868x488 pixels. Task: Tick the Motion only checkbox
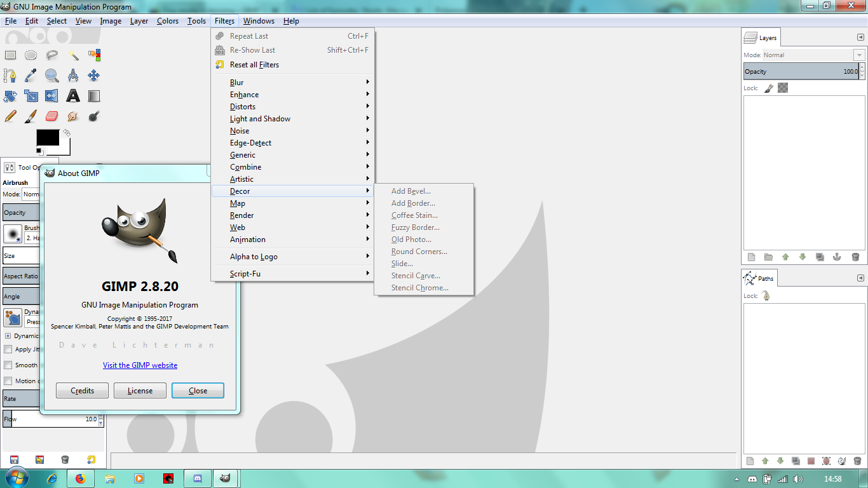[x=8, y=381]
